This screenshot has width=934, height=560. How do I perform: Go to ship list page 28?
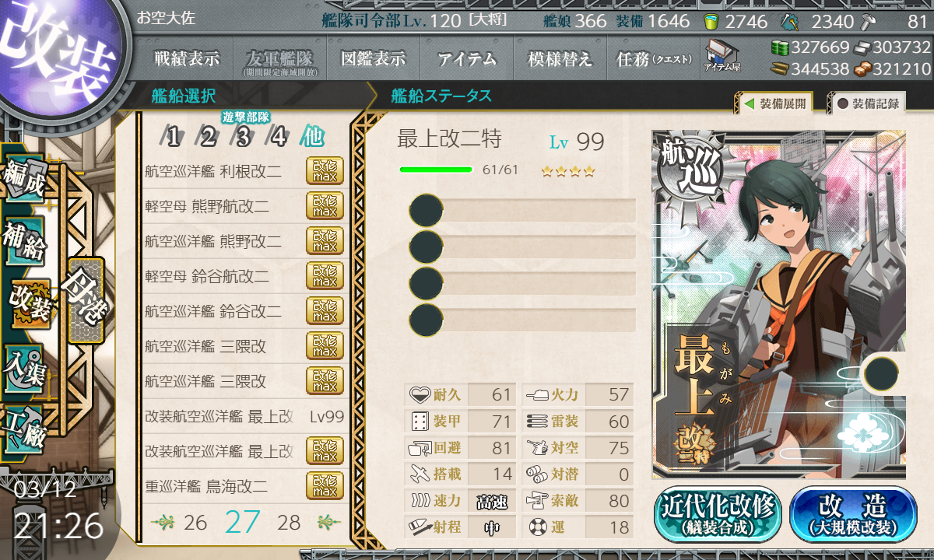click(289, 523)
